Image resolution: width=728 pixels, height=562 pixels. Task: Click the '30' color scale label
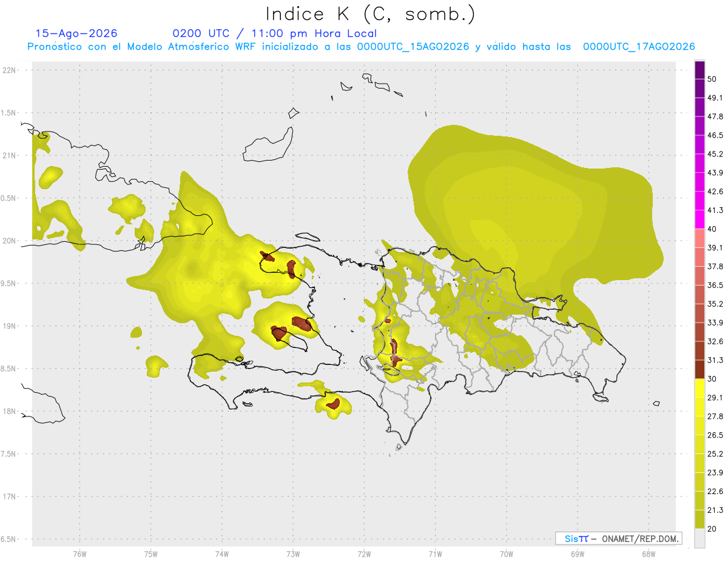point(713,379)
